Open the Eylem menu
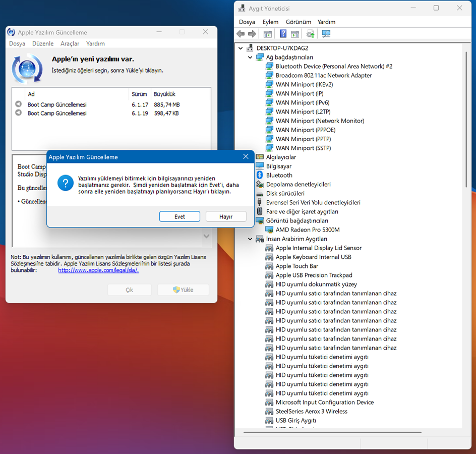The image size is (476, 454). click(x=270, y=22)
